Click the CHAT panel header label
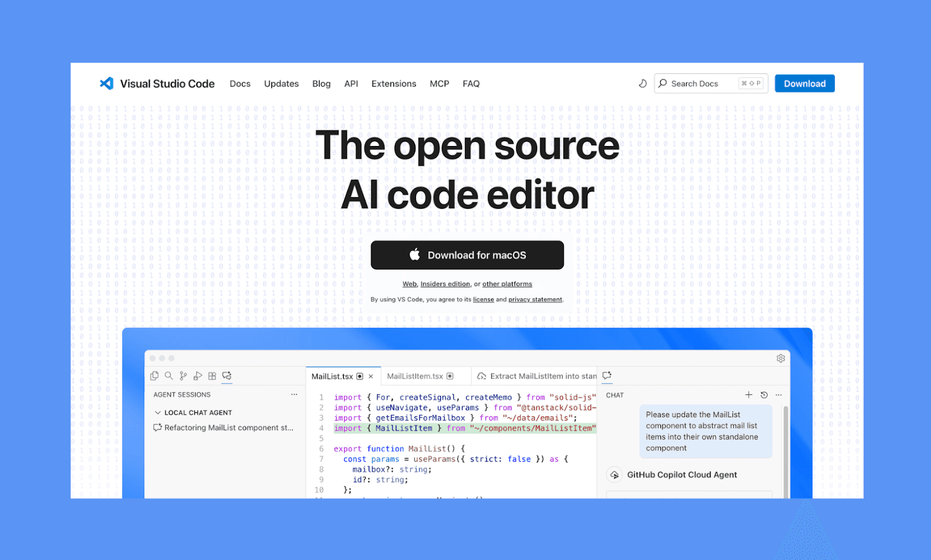Image resolution: width=931 pixels, height=560 pixels. [x=614, y=395]
